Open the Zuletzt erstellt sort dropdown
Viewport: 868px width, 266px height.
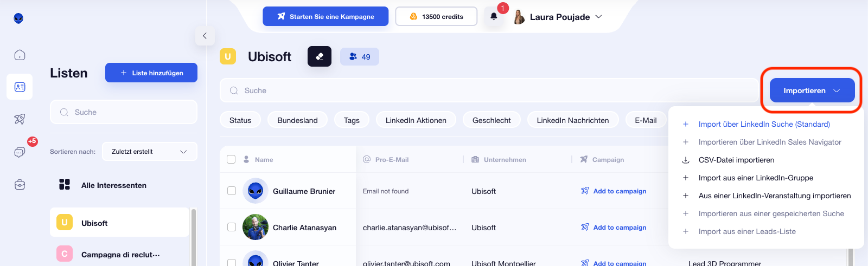click(149, 152)
